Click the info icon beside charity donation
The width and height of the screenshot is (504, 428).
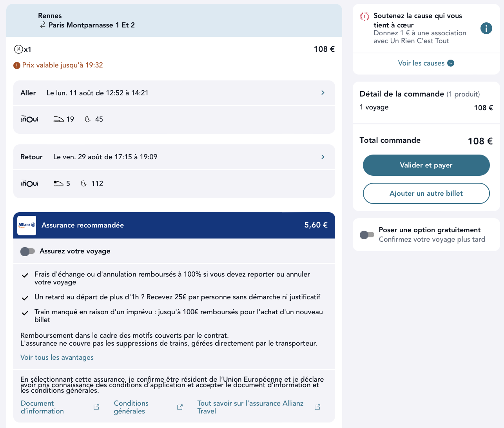(486, 28)
